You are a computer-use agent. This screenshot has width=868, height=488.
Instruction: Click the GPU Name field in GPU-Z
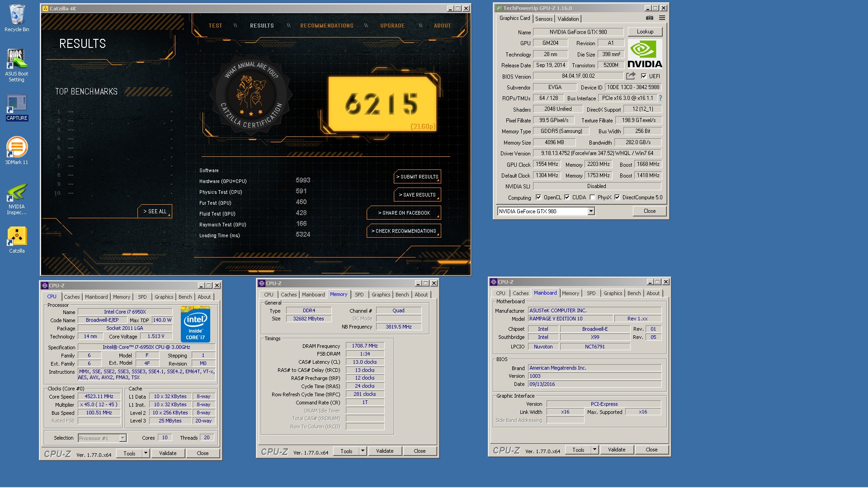pyautogui.click(x=578, y=32)
